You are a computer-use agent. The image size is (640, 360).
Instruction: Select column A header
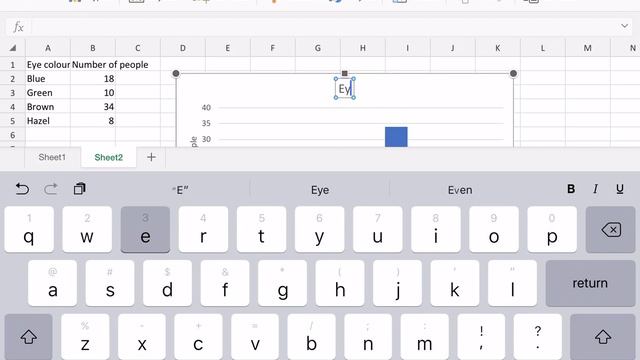pos(48,48)
